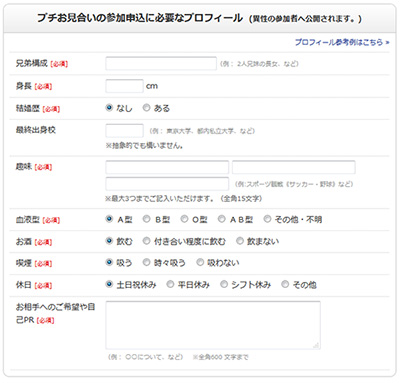400x383 pixels.
Task: Select その他・不明 blood type
Action: pos(267,219)
